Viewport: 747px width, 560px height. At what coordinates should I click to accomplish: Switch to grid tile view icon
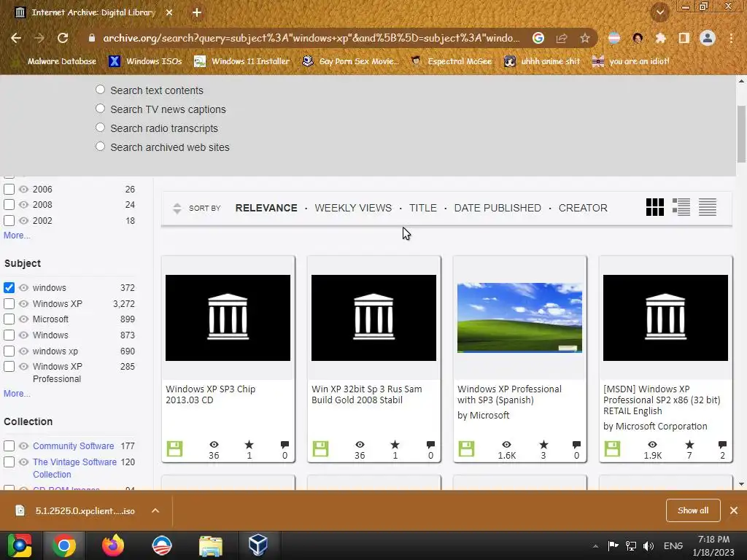point(654,207)
